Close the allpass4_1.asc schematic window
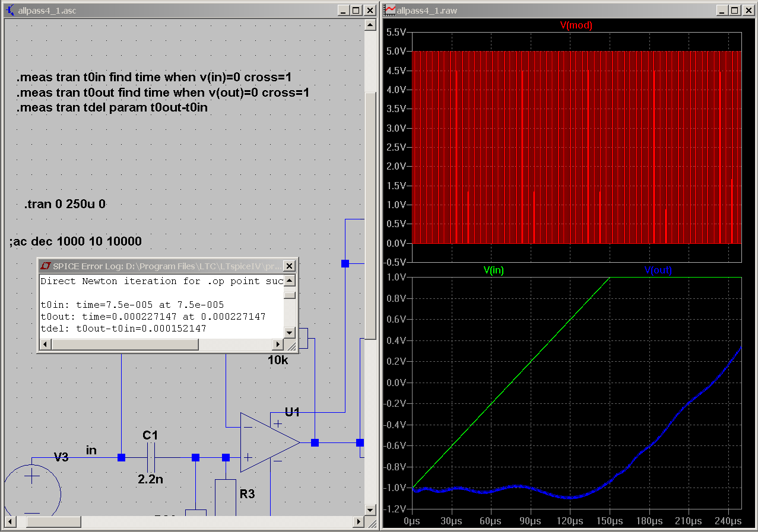This screenshot has width=758, height=532. pos(369,10)
